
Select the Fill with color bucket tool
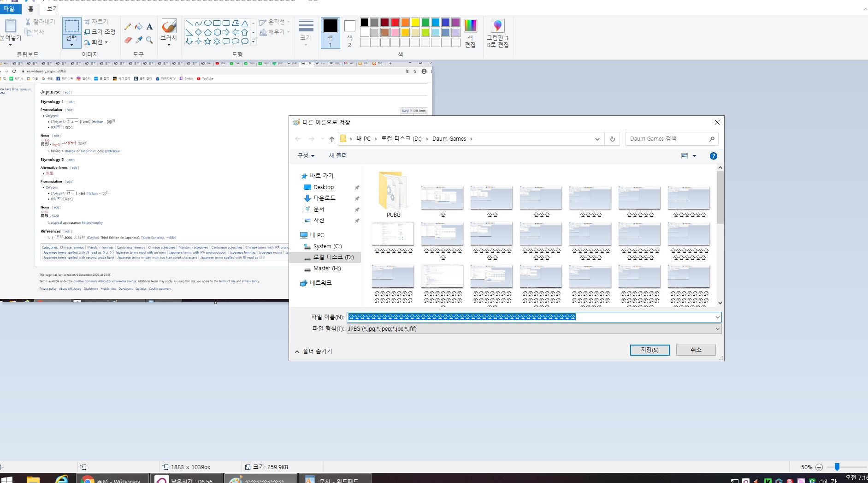tap(139, 27)
